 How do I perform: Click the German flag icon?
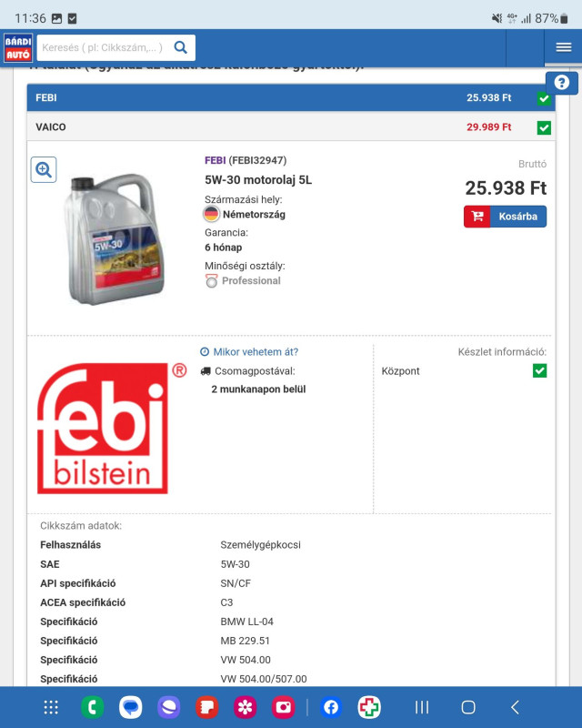click(x=211, y=214)
